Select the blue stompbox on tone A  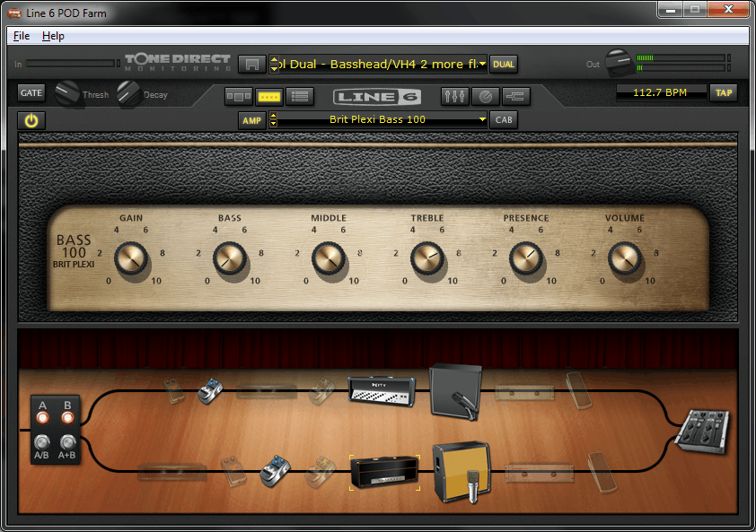click(211, 391)
